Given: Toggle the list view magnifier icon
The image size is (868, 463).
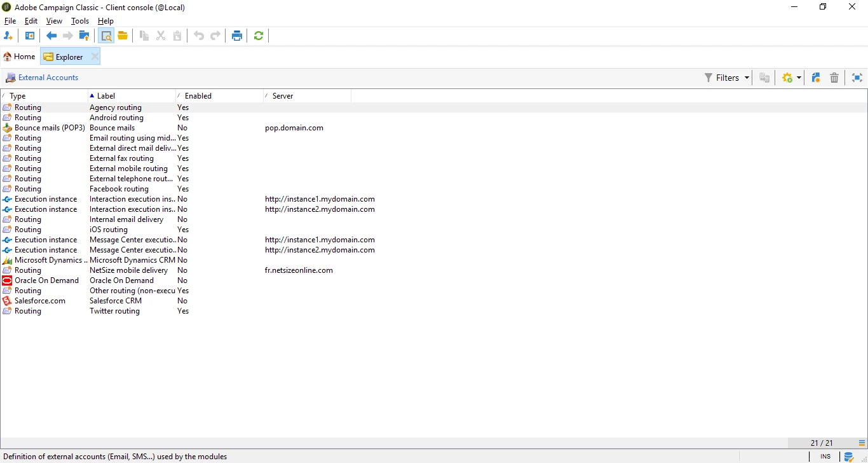Looking at the screenshot, I should coord(106,36).
